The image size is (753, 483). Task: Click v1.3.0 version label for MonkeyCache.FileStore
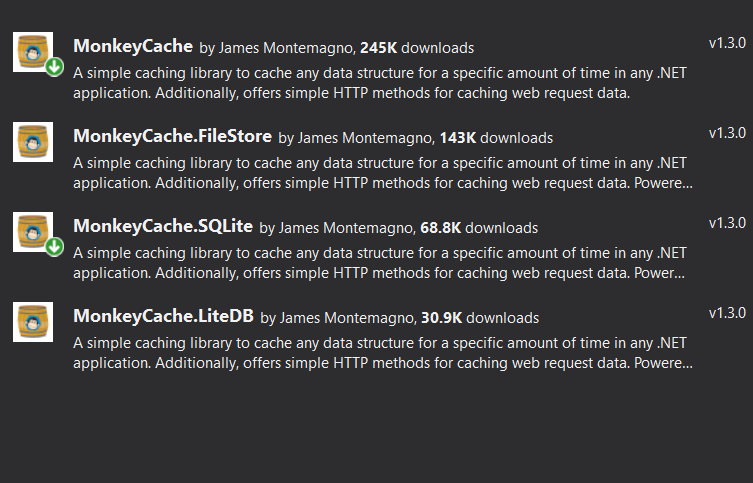727,133
